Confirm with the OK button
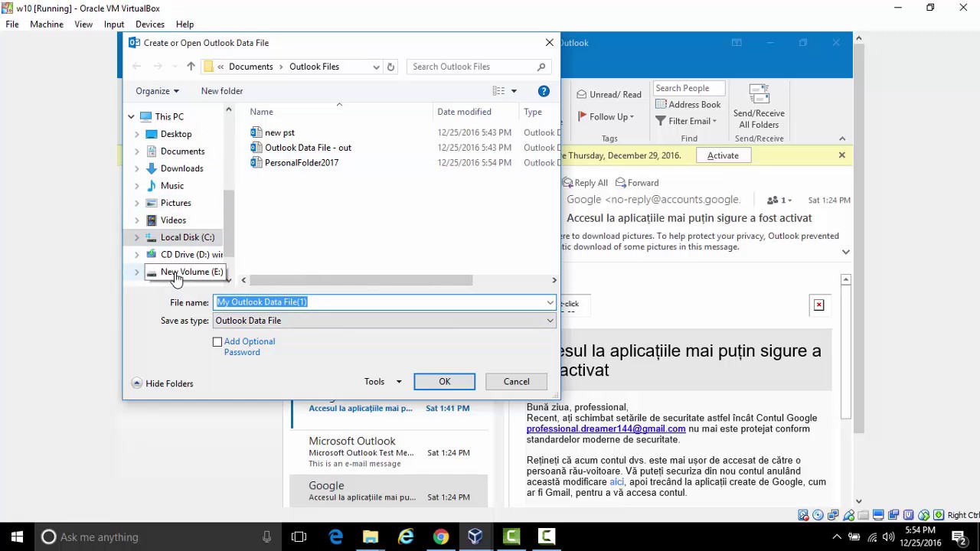Viewport: 980px width, 551px height. coord(445,381)
